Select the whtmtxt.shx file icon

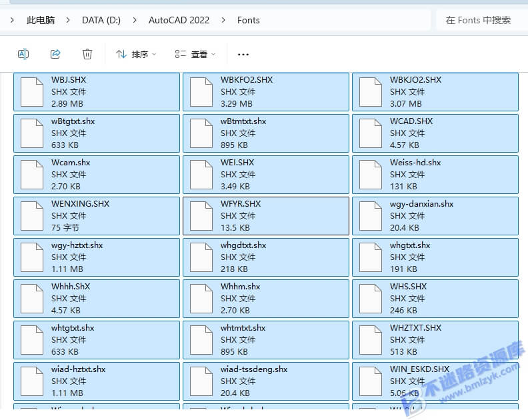coord(201,340)
